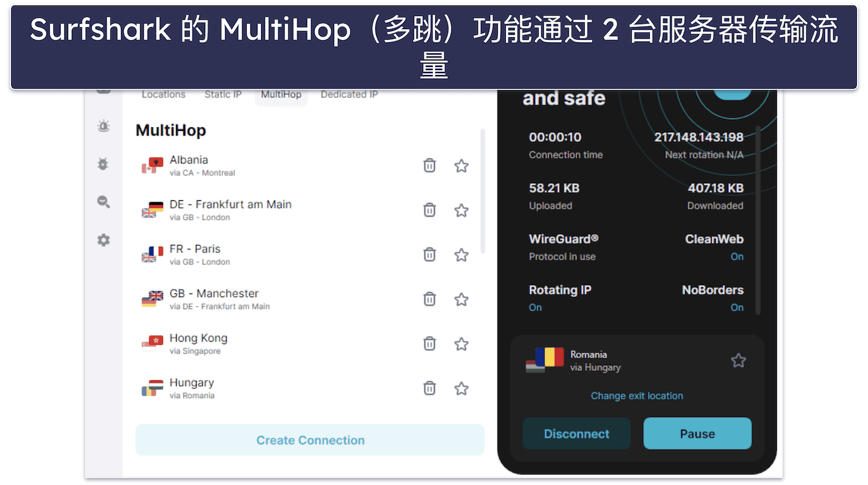This screenshot has width=868, height=485.
Task: Click the MultiHop section heading
Action: click(x=170, y=130)
